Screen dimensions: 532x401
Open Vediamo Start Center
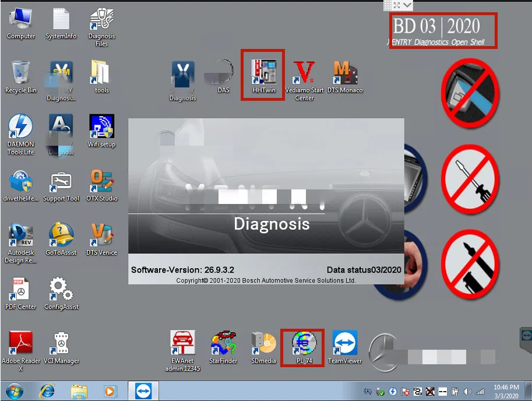(304, 82)
